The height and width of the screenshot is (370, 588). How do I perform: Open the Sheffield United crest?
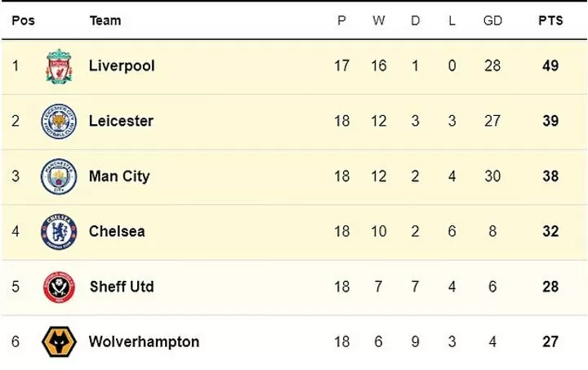coord(59,288)
